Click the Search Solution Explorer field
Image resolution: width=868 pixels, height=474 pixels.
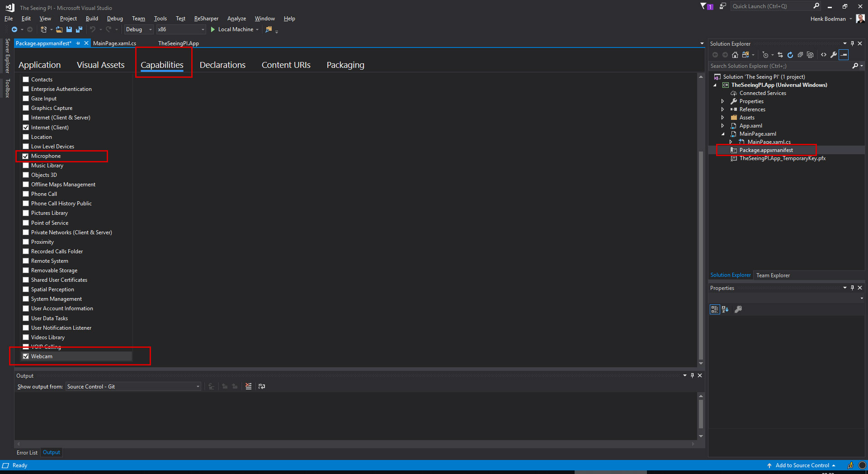click(x=780, y=66)
